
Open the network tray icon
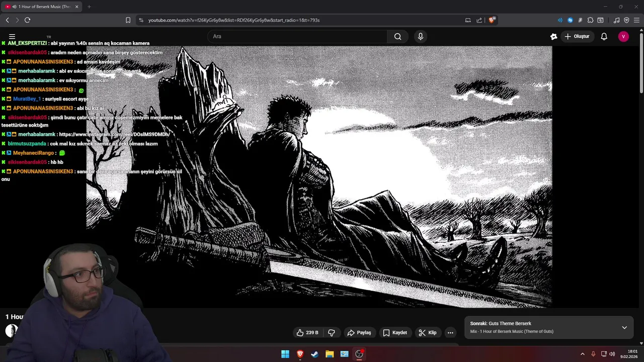coord(604,354)
